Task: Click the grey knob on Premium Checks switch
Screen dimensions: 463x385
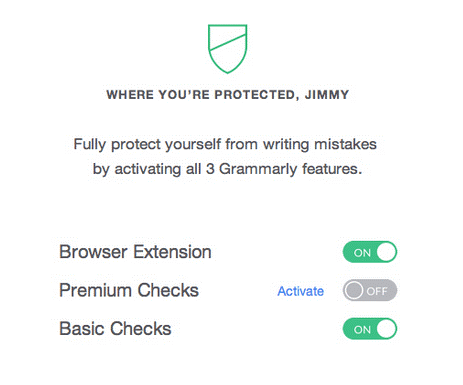Action: click(353, 290)
